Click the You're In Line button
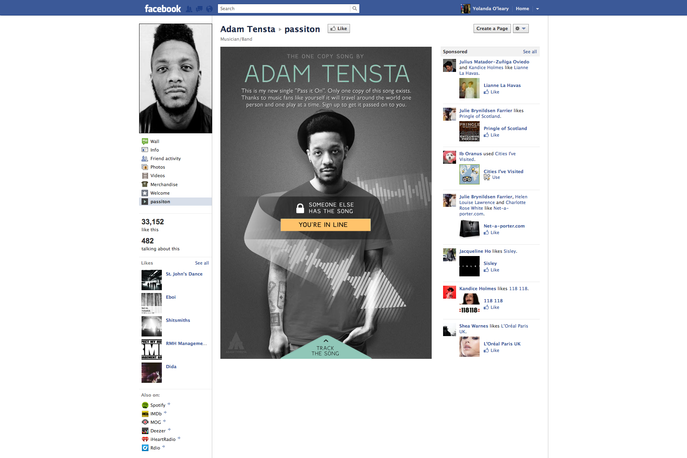Viewport: 687px width, 458px height. [x=326, y=225]
